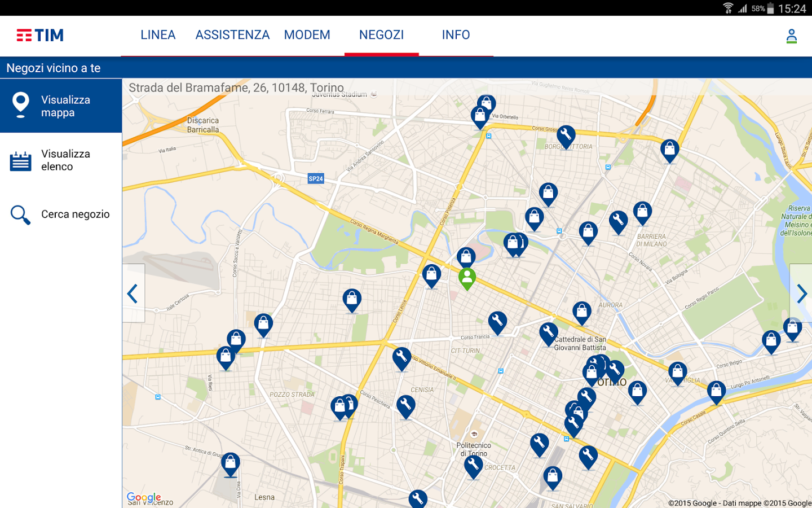
Task: Select the repair marker on Corso Francia
Action: 497,323
